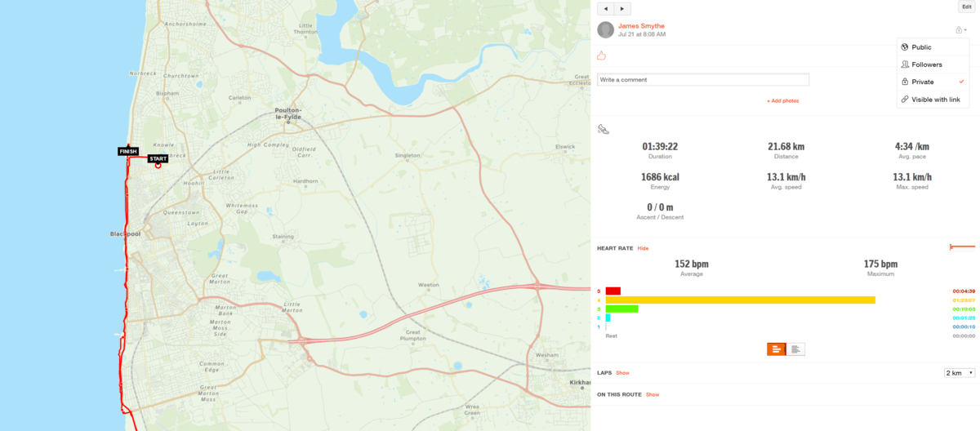Image resolution: width=980 pixels, height=431 pixels.
Task: Select Visible with link option
Action: (935, 100)
